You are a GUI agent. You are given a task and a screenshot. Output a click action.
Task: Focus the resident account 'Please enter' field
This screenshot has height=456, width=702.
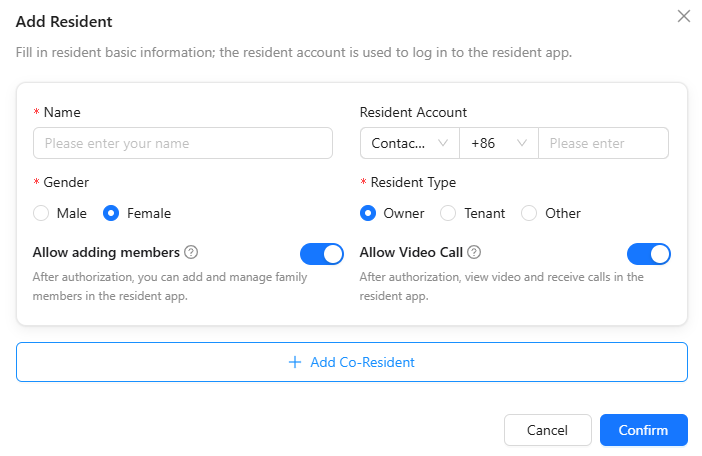tap(603, 143)
